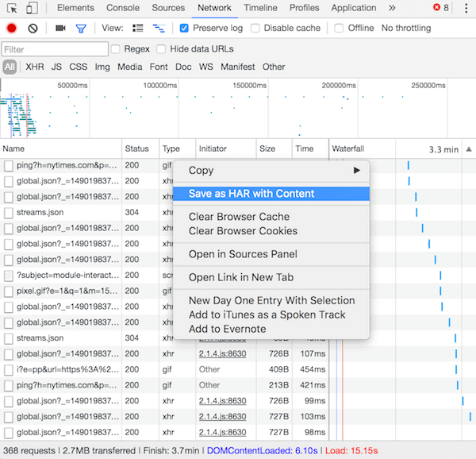476x459 pixels.
Task: Toggle the device toolbar icon
Action: (32, 9)
